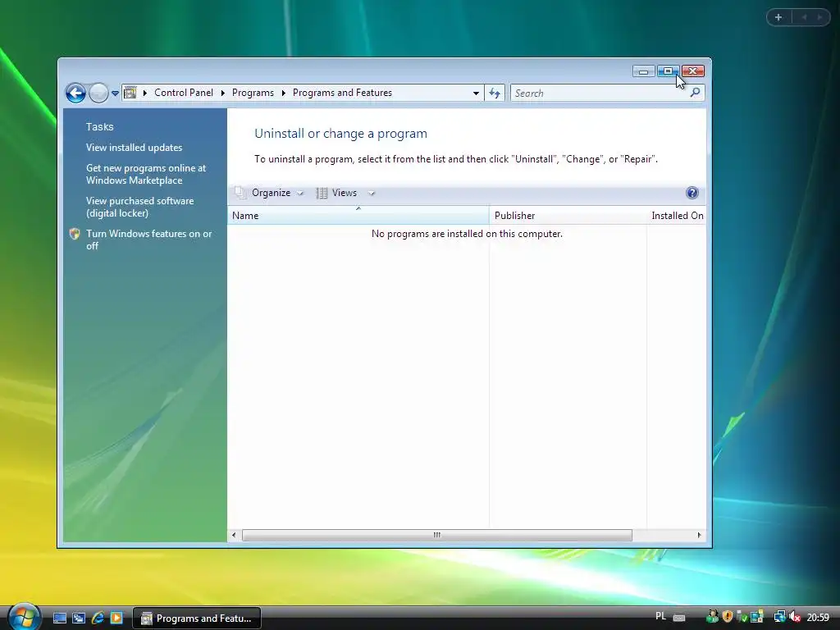Expand arrow before Programs and Features
The image size is (840, 630).
point(283,94)
